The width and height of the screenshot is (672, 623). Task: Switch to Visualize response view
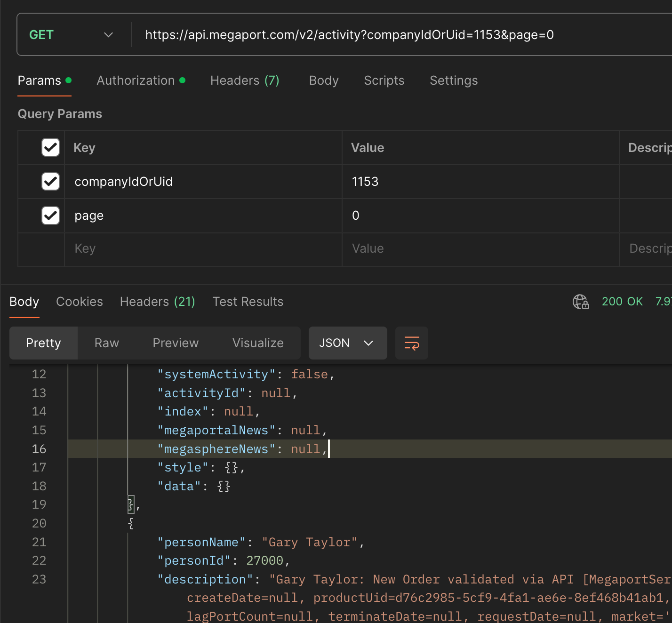(x=258, y=343)
